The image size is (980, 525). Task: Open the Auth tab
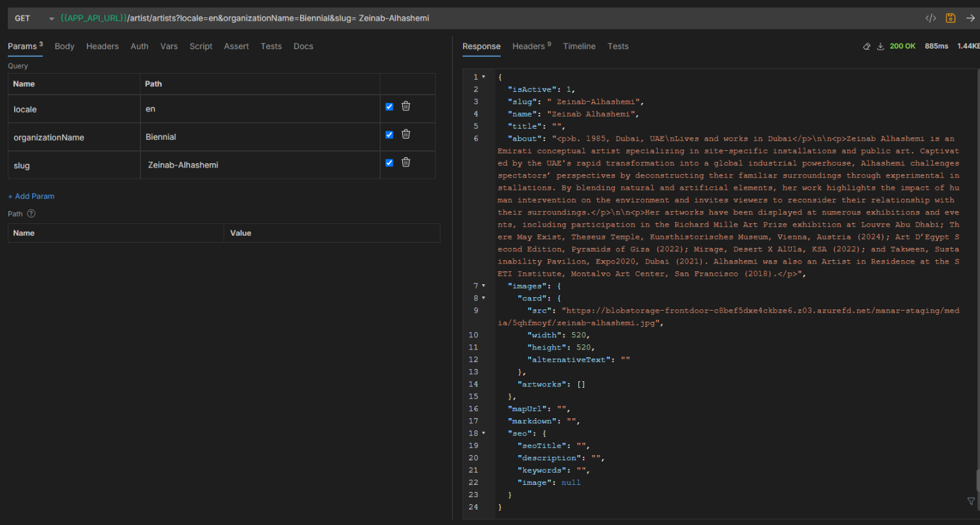pyautogui.click(x=140, y=47)
